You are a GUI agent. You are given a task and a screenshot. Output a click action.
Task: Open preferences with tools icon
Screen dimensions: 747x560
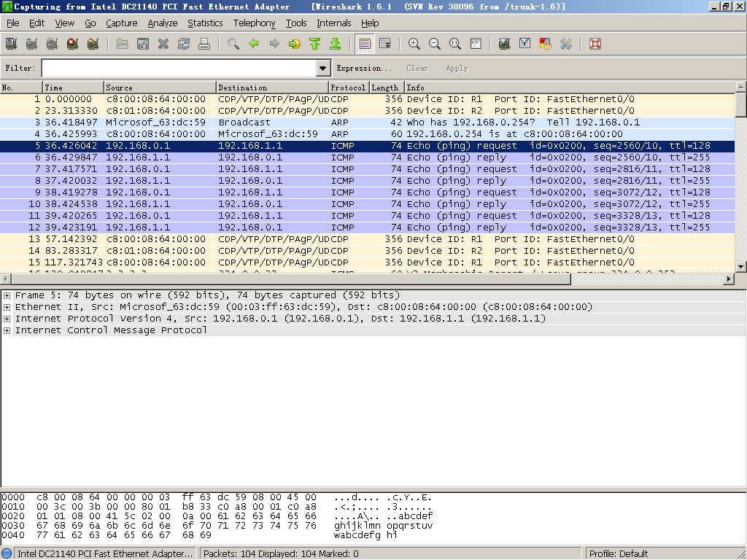click(x=566, y=44)
